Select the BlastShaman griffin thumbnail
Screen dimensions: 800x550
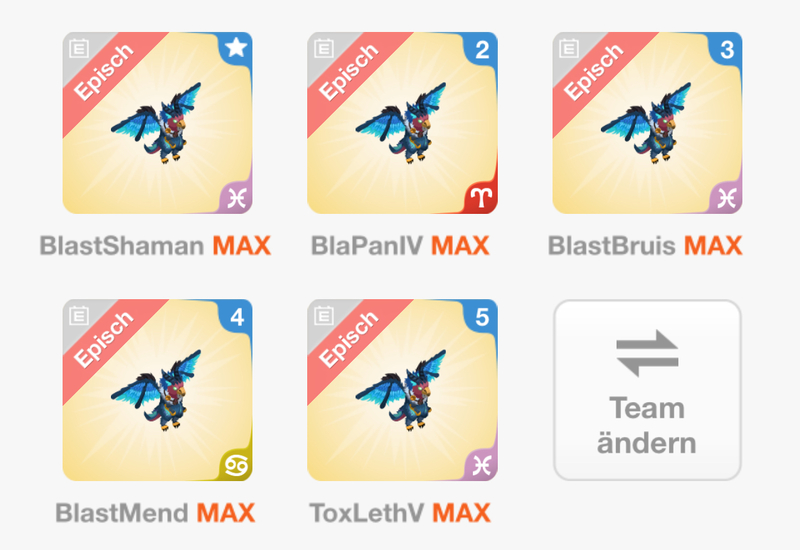point(157,122)
